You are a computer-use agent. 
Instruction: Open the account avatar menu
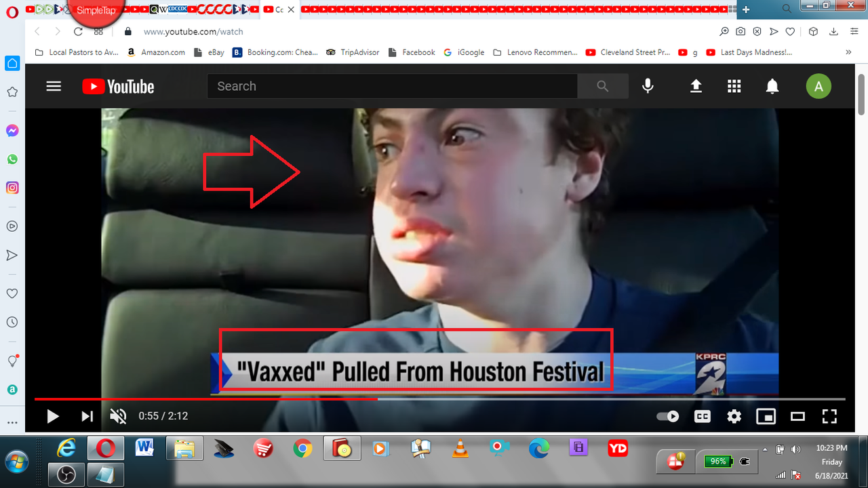[x=818, y=86]
